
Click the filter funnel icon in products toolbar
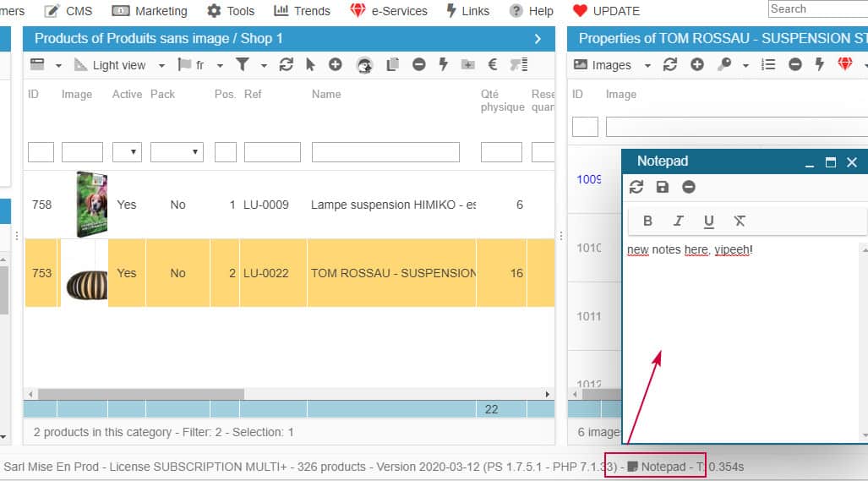coord(243,64)
